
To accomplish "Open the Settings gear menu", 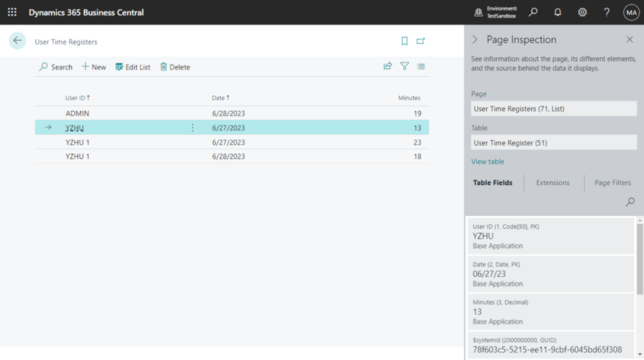I will [x=582, y=12].
